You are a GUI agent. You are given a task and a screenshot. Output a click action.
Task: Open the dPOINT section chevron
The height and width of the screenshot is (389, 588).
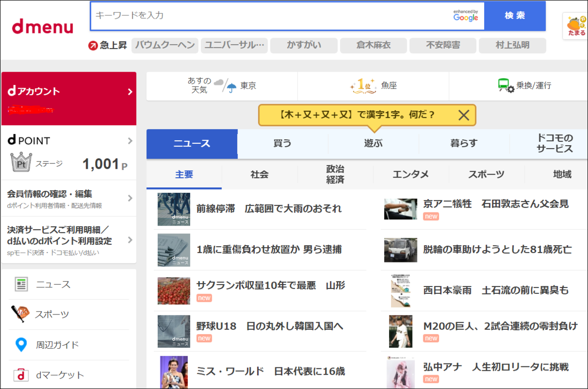130,141
